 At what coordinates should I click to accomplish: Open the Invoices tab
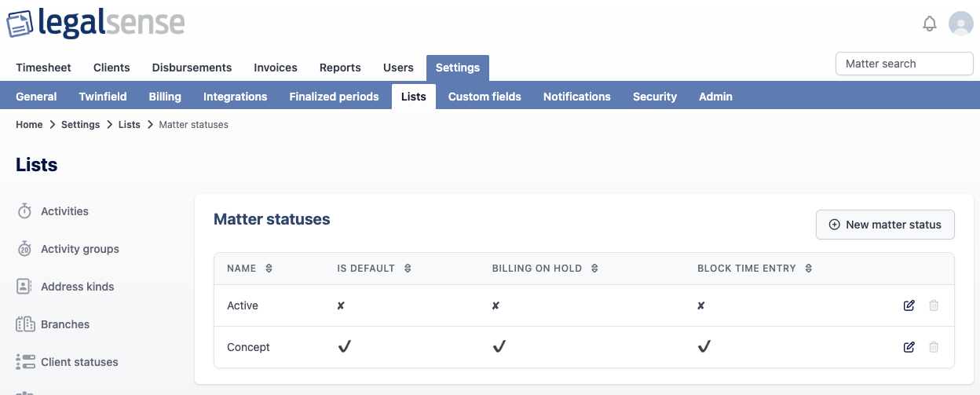tap(276, 68)
